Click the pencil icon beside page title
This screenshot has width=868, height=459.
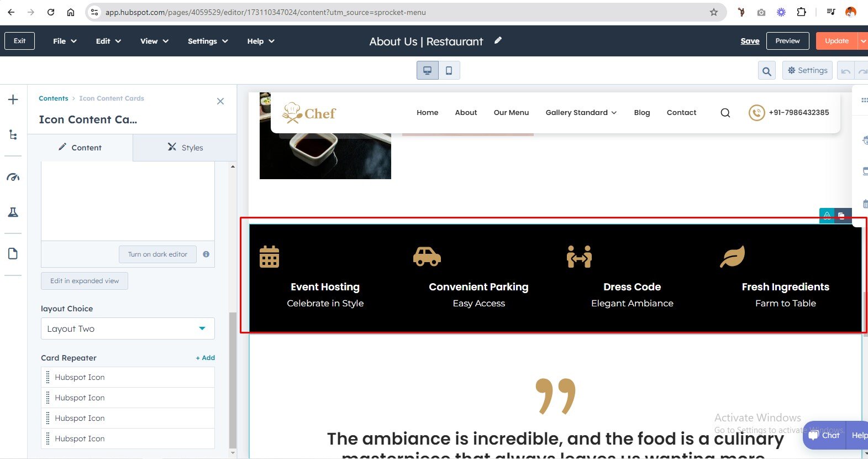pos(498,40)
